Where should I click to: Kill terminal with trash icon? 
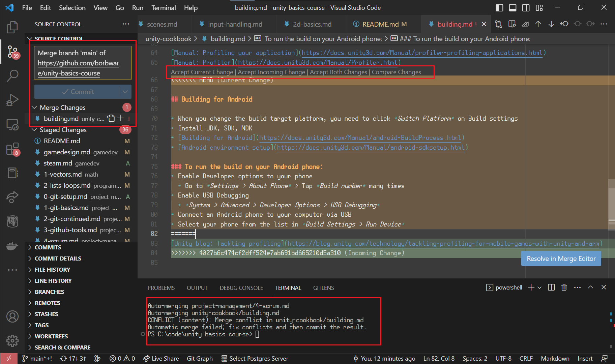(564, 287)
